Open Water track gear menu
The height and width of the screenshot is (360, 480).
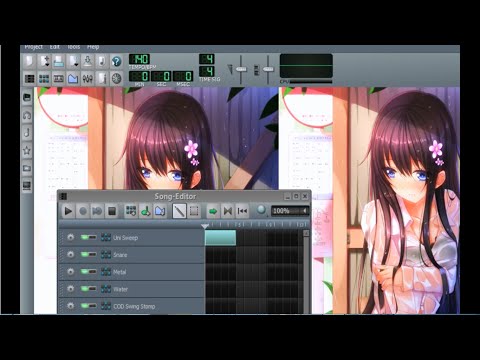70,289
